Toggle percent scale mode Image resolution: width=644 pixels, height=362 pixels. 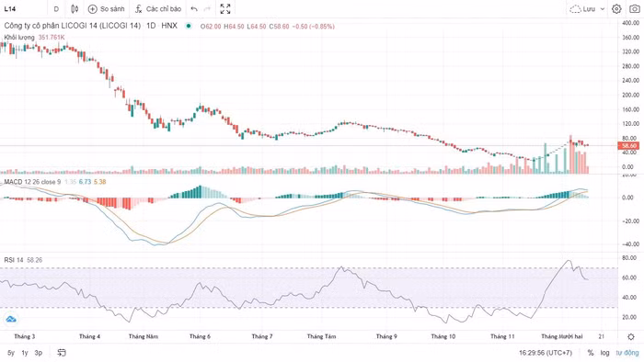tap(591, 353)
